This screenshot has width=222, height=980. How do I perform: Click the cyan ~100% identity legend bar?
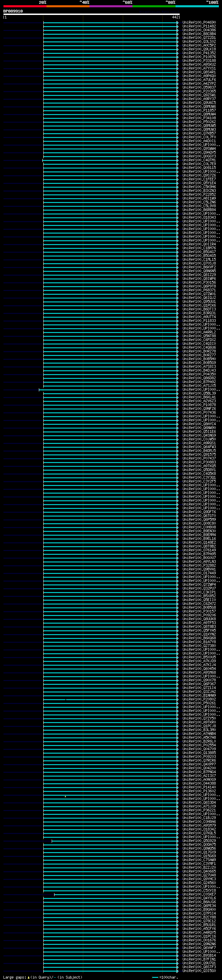(x=197, y=6)
